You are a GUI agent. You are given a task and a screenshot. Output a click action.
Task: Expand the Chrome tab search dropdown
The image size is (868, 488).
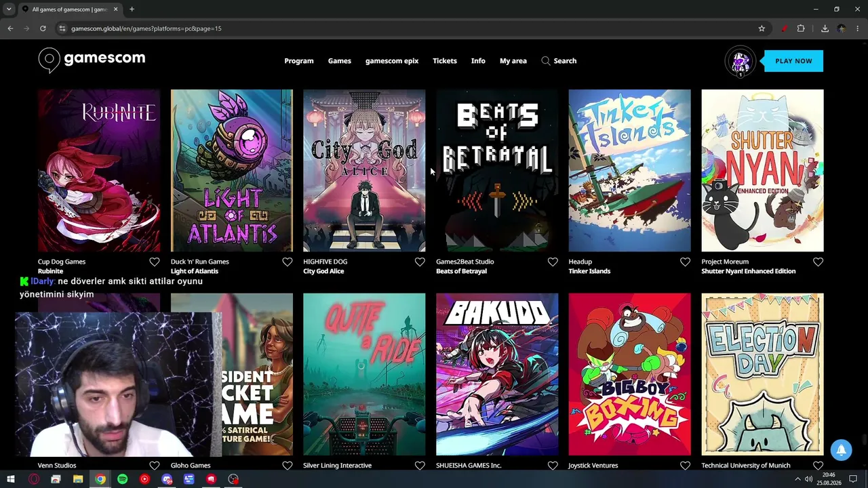[x=9, y=9]
